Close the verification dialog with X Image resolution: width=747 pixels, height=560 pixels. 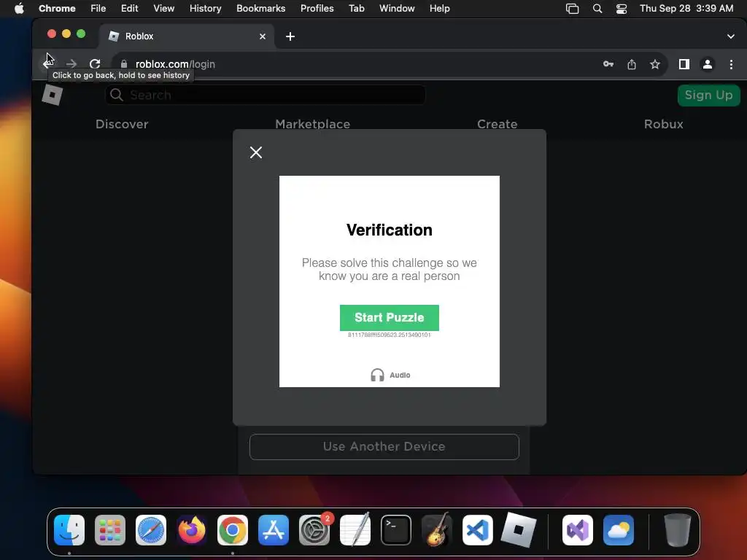pos(256,152)
